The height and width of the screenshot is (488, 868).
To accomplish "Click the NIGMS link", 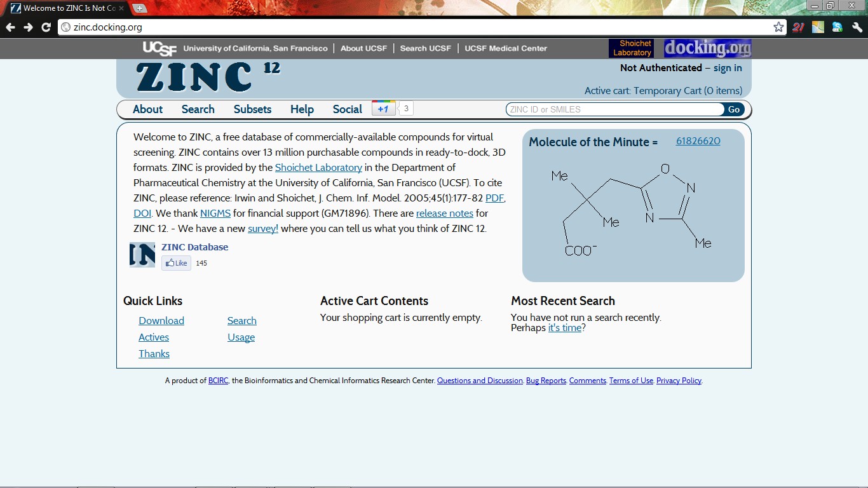I will (215, 213).
